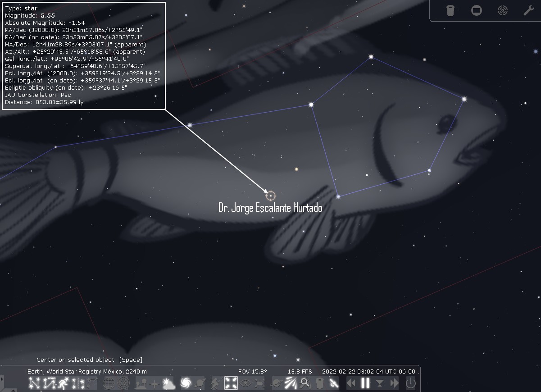Open meteor shower search window
The height and width of the screenshot is (392, 541).
click(x=305, y=383)
